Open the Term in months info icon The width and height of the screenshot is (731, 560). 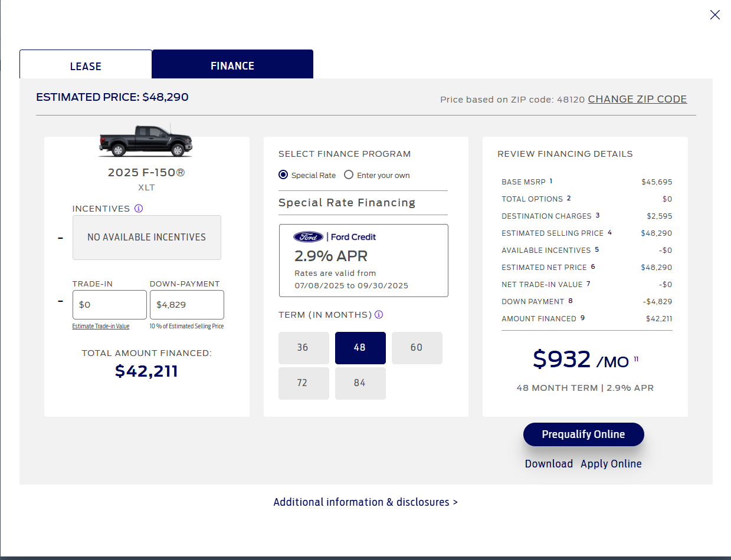(x=379, y=315)
